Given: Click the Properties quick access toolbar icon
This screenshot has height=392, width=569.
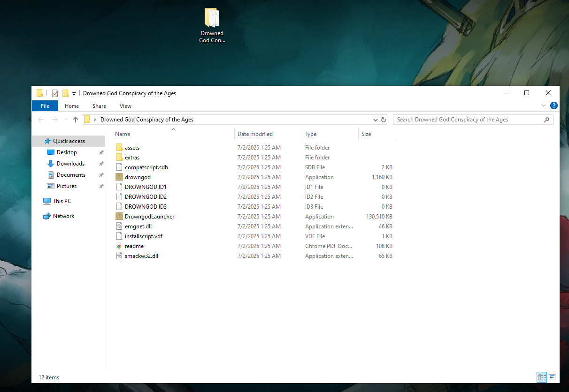Looking at the screenshot, I should coord(55,93).
